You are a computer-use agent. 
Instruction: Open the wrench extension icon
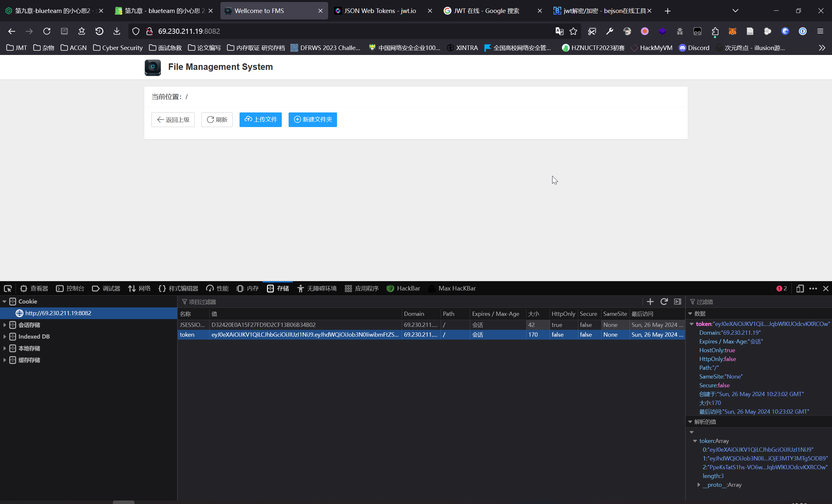pos(609,32)
